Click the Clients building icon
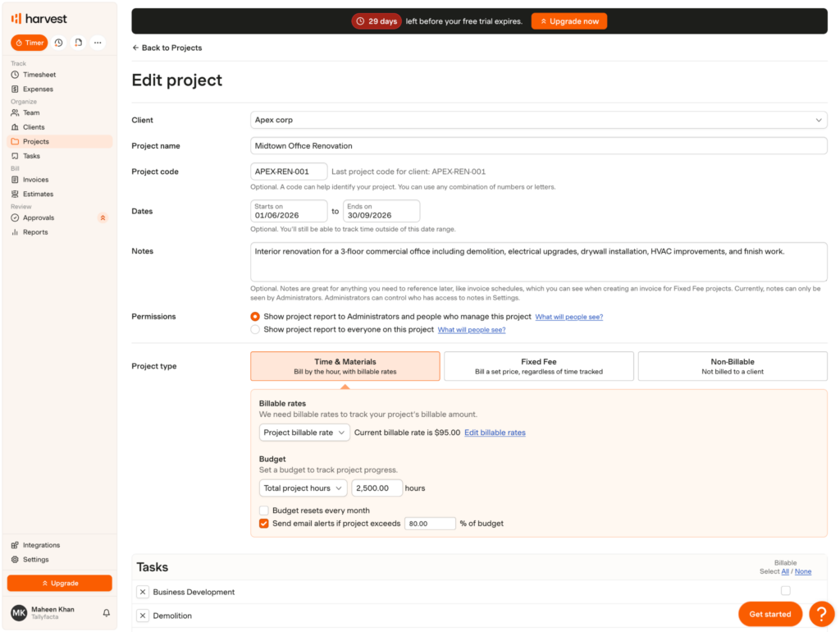Screen dimensions: 840x632 pos(15,127)
